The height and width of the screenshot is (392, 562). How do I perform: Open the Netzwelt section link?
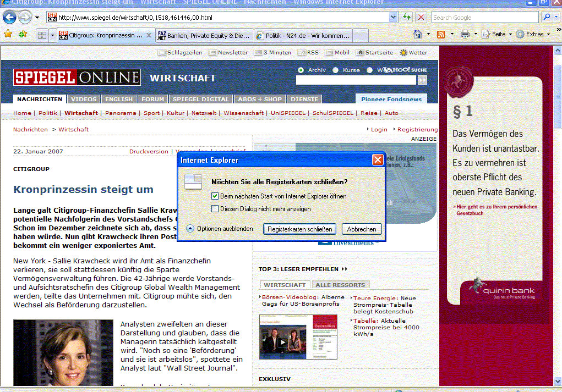click(x=204, y=113)
